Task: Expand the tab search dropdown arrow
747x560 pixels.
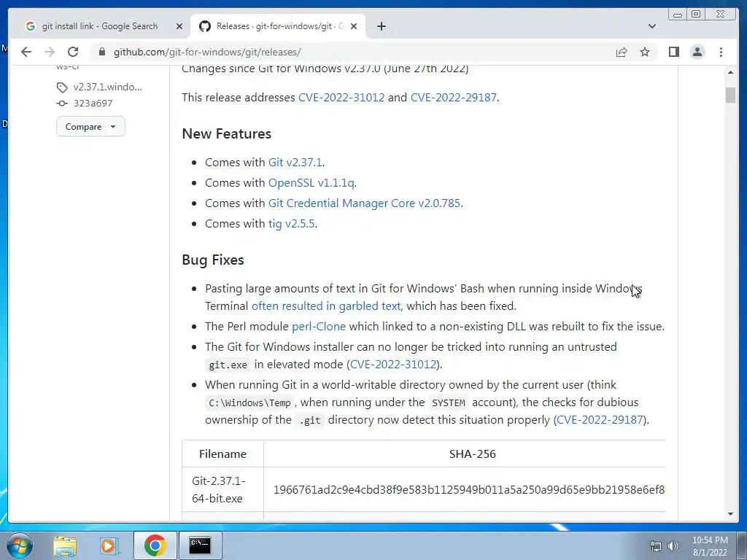Action: (x=652, y=26)
